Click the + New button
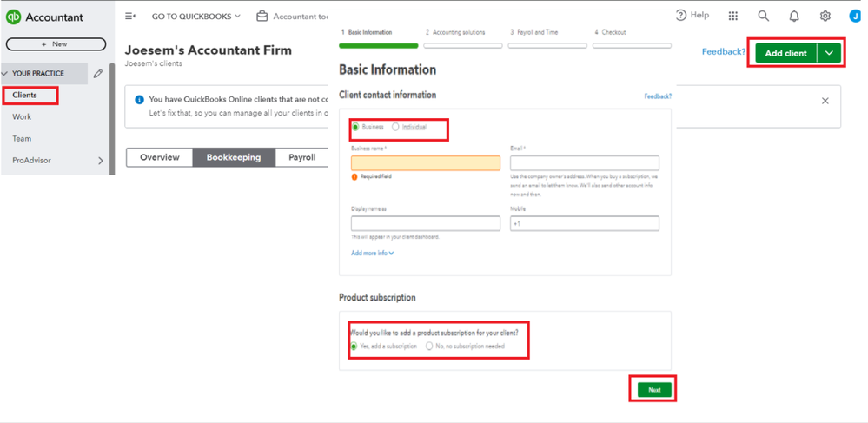Image resolution: width=868 pixels, height=423 pixels. (55, 43)
